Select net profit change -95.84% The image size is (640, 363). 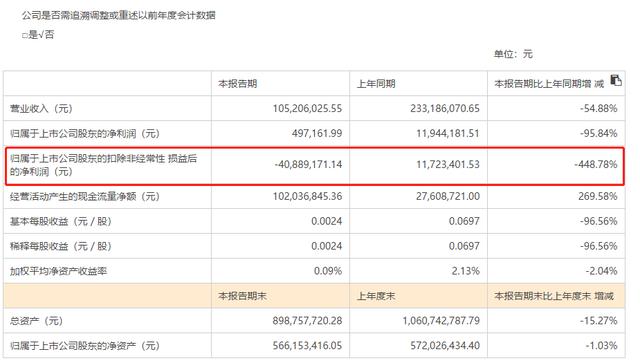coord(598,134)
